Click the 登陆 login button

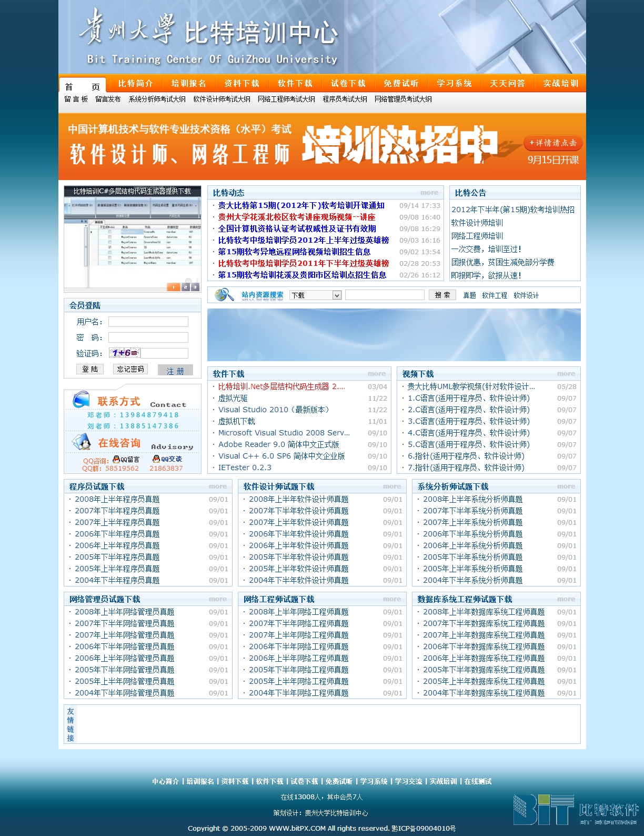coord(90,369)
